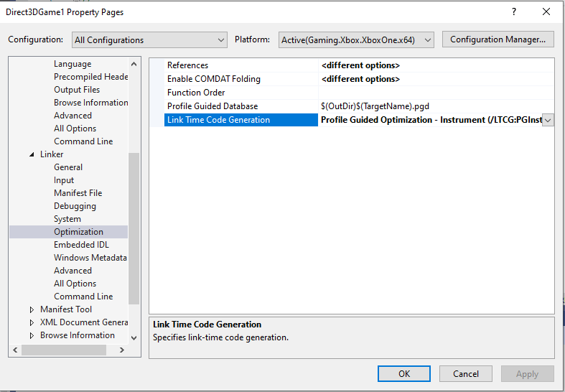Select Linker Input page
The height and width of the screenshot is (392, 565).
coord(64,180)
